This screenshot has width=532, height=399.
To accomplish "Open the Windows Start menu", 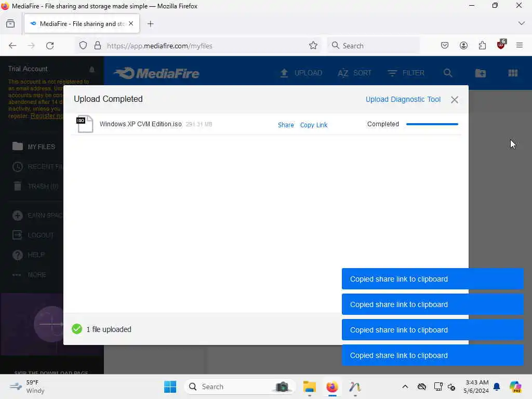I will coord(170,387).
